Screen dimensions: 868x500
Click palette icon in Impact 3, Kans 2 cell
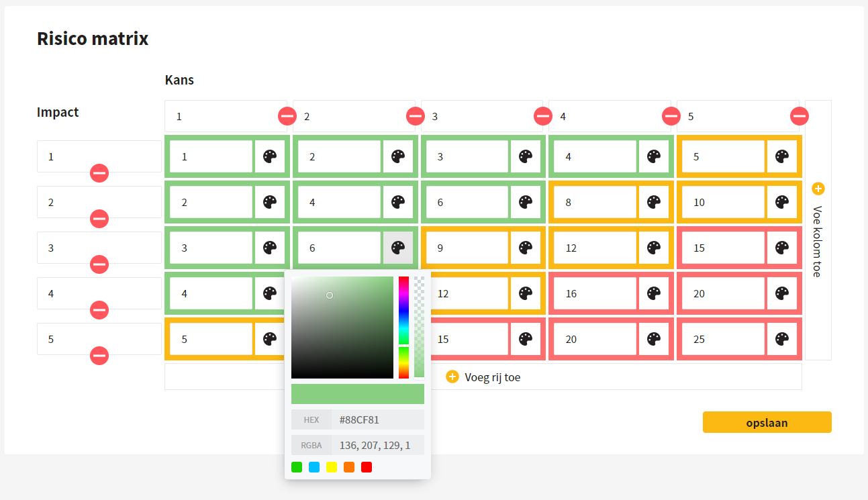tap(398, 248)
